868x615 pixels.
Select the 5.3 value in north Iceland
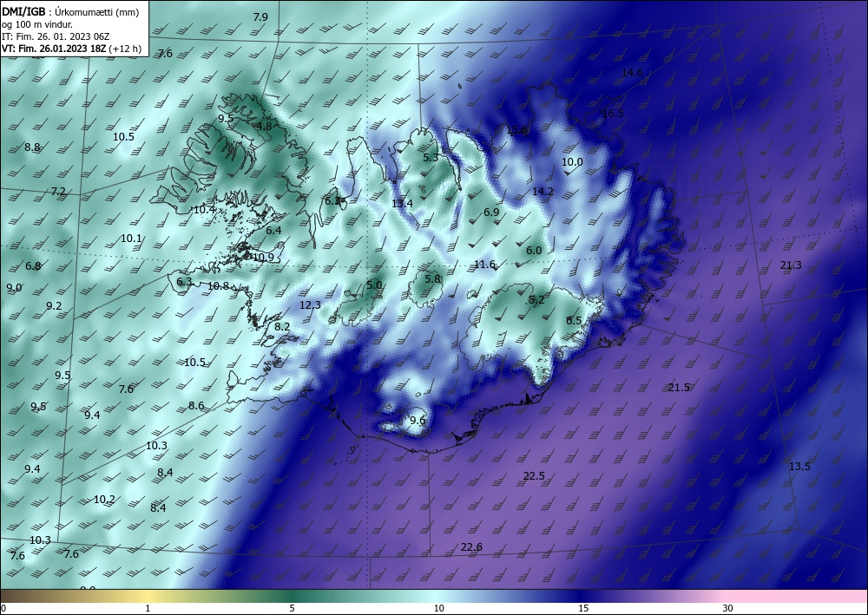(431, 158)
